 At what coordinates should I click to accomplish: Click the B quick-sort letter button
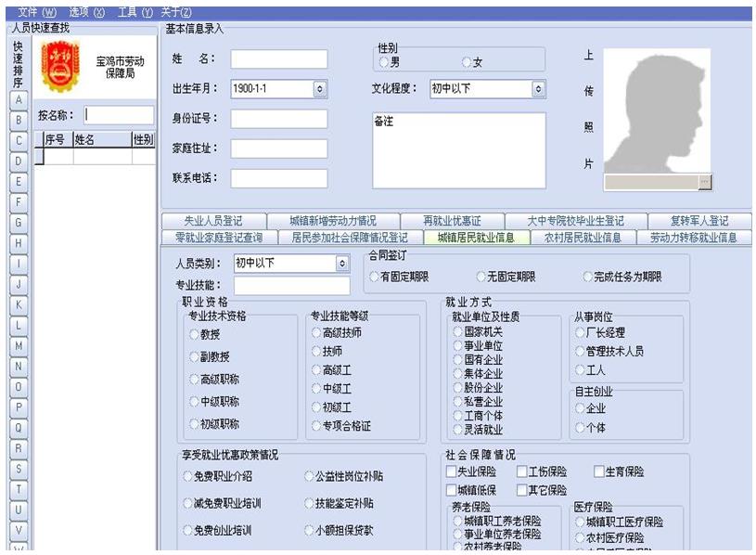[19, 120]
